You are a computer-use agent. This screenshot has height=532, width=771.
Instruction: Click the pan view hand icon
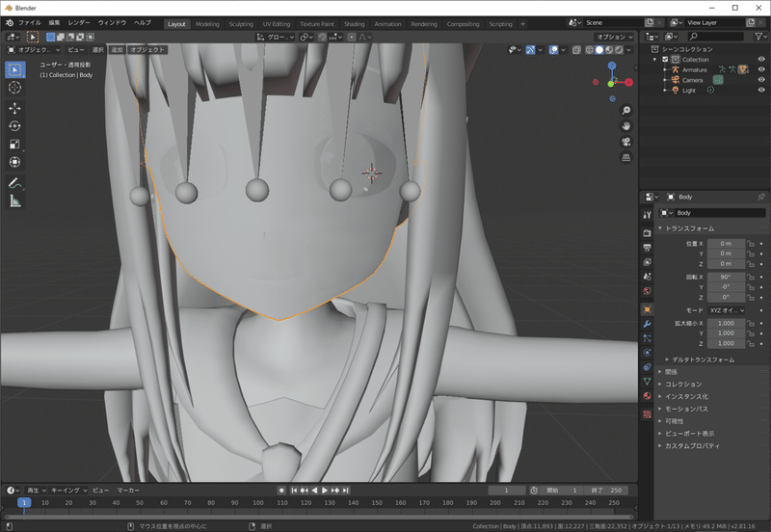pyautogui.click(x=625, y=126)
